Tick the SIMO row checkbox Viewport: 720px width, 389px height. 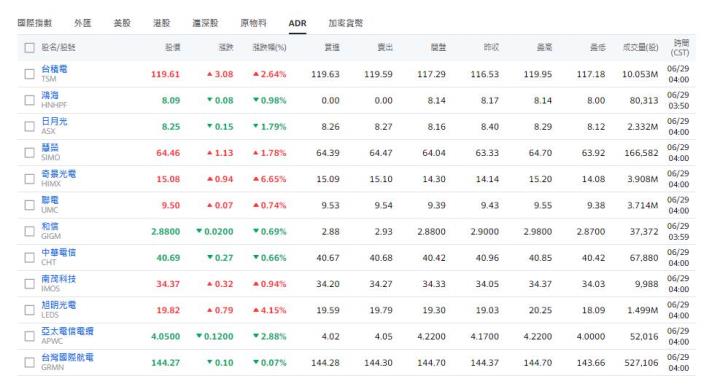(x=29, y=152)
